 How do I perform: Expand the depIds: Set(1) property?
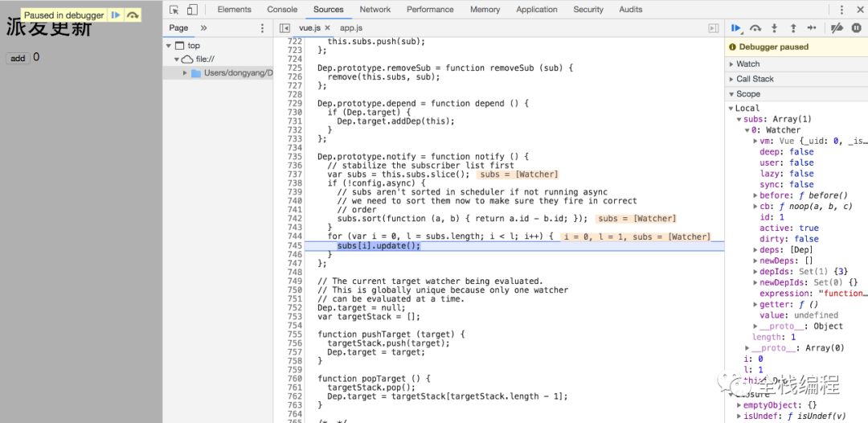coord(755,272)
